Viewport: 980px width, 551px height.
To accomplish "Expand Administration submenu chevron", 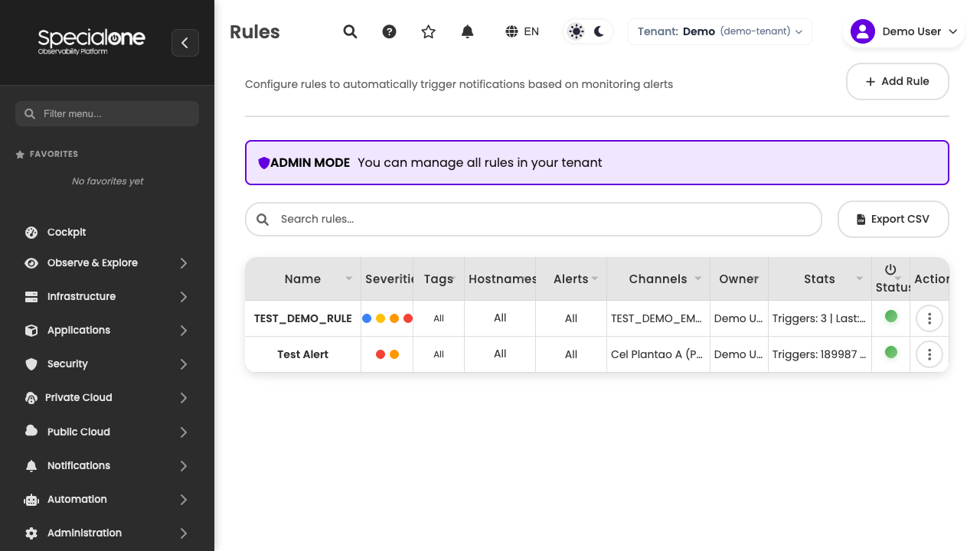I will click(x=184, y=533).
